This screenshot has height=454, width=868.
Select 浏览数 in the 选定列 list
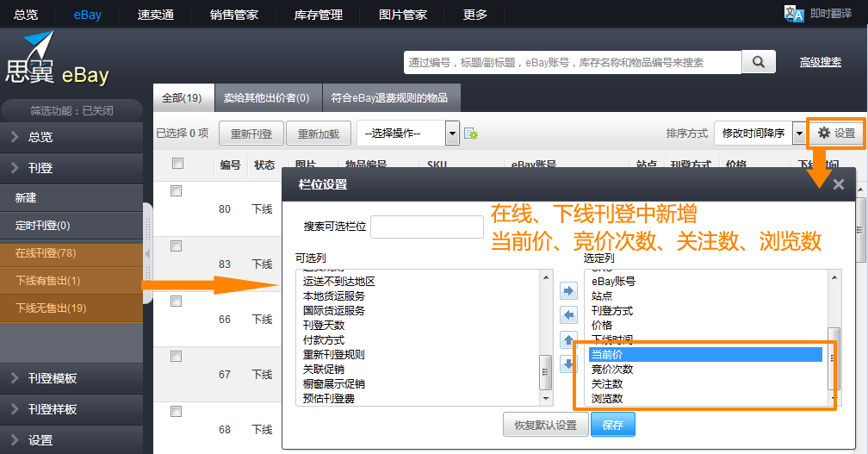(705, 398)
